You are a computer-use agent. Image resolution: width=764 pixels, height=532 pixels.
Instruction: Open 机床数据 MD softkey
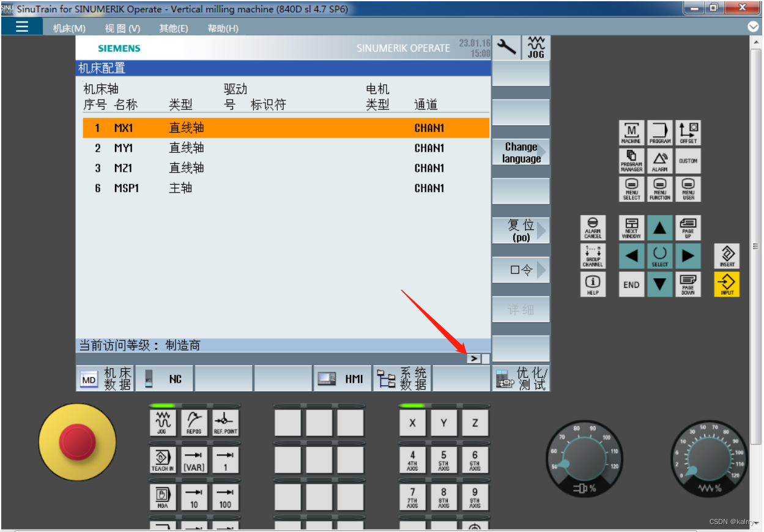(105, 379)
